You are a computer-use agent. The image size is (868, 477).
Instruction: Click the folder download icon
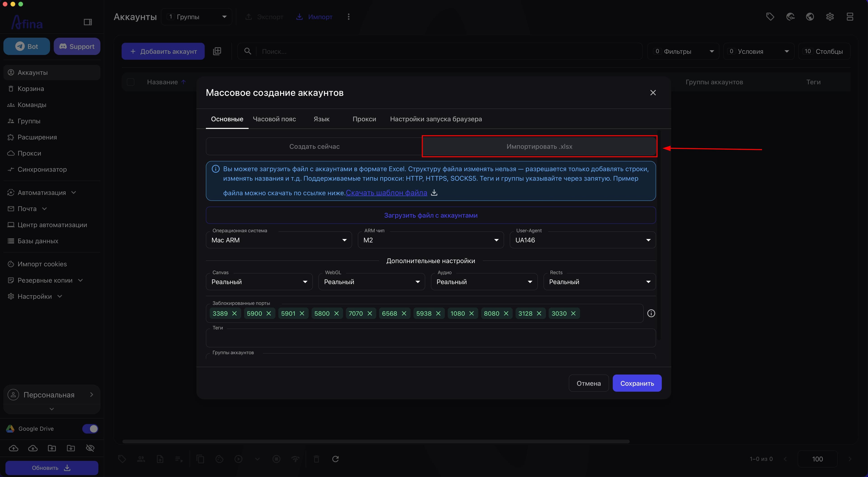pos(71,448)
